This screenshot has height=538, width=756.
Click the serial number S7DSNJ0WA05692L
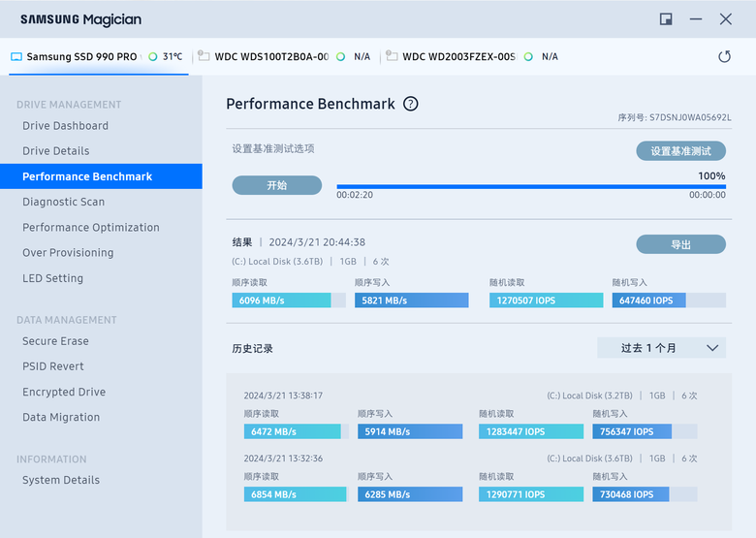(690, 117)
